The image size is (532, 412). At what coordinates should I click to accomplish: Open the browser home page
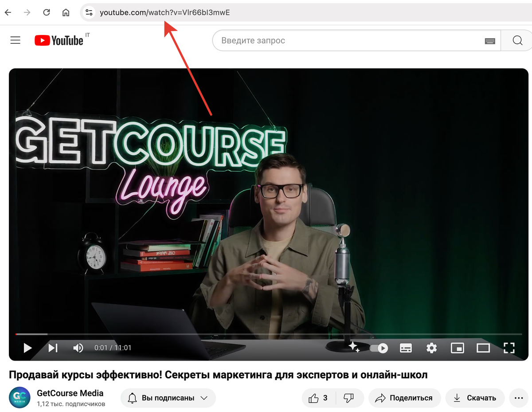pyautogui.click(x=66, y=12)
